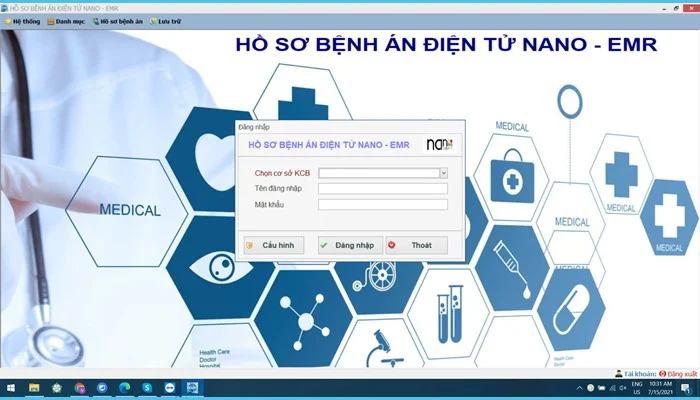Click the star icon beside Hệ thống
Screen dimensions: 700x400
coord(8,21)
